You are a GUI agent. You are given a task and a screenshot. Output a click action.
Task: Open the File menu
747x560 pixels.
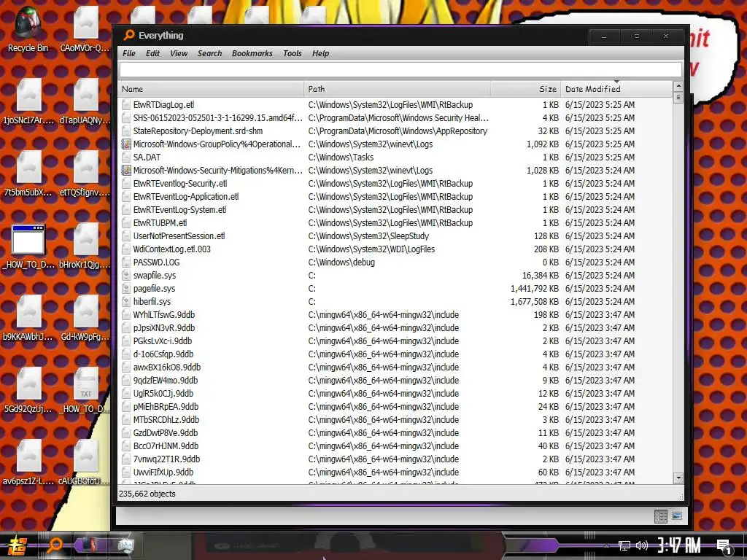128,53
